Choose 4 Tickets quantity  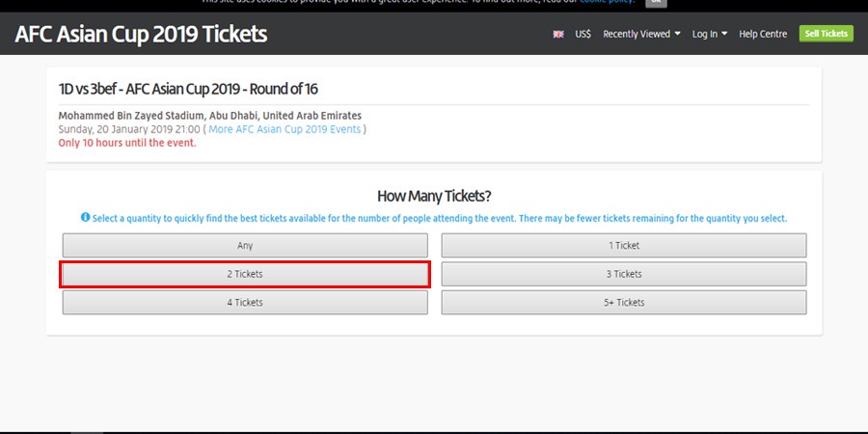point(245,302)
